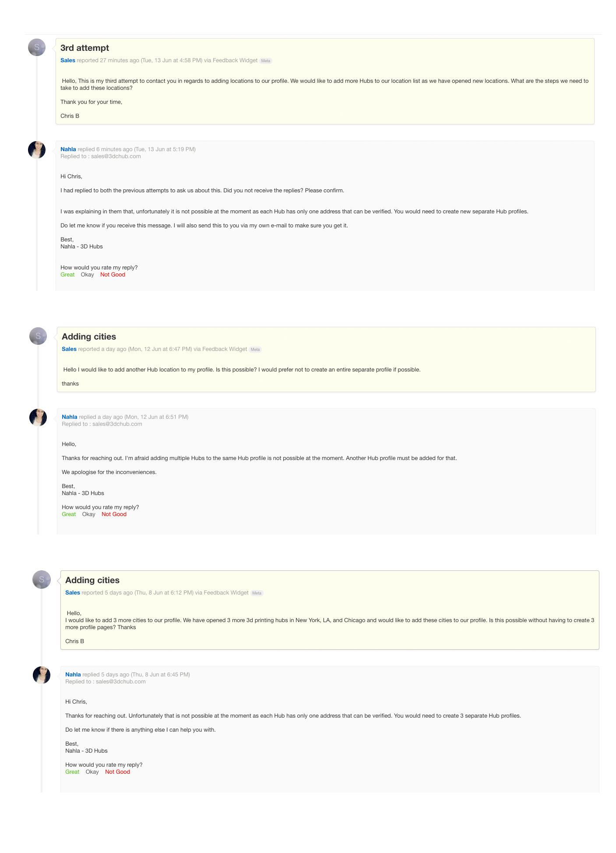Rate the 6:45 PM reply as Not Good
This screenshot has height=853, width=616.
coord(117,772)
